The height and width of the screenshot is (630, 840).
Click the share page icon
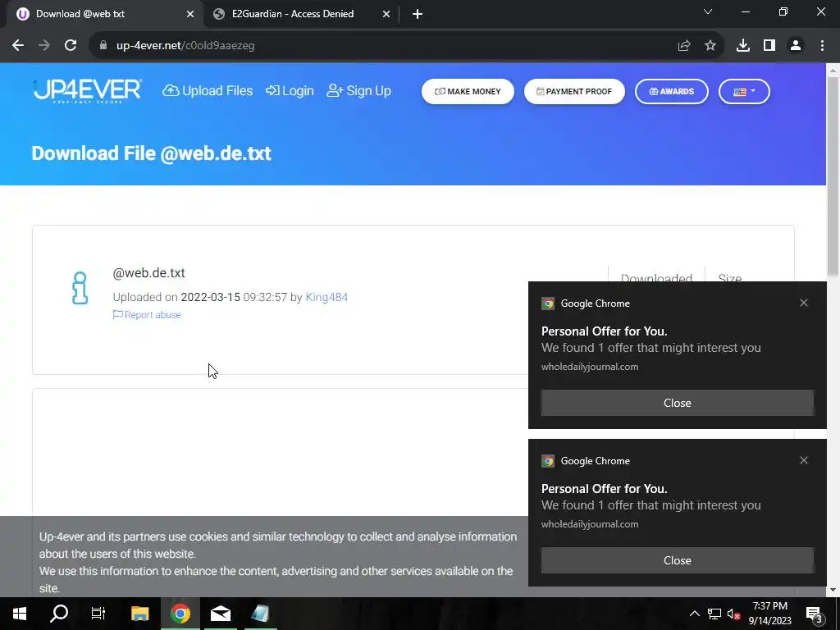(x=684, y=46)
